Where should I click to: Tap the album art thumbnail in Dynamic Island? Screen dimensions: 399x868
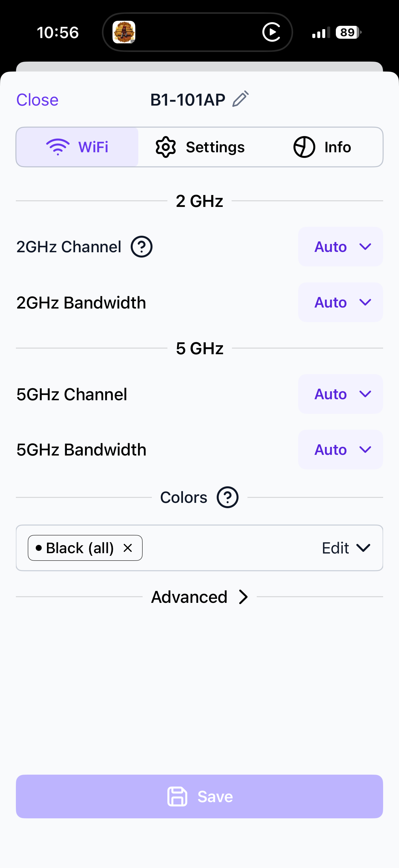(x=124, y=32)
